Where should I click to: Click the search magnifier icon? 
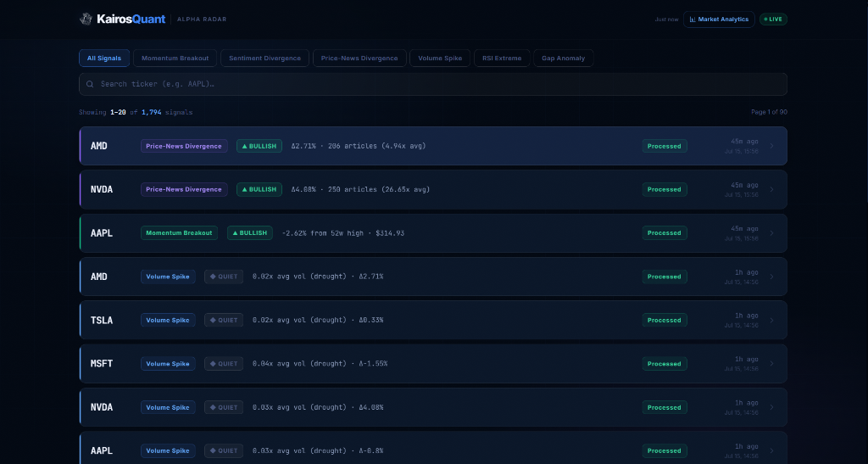(x=90, y=84)
